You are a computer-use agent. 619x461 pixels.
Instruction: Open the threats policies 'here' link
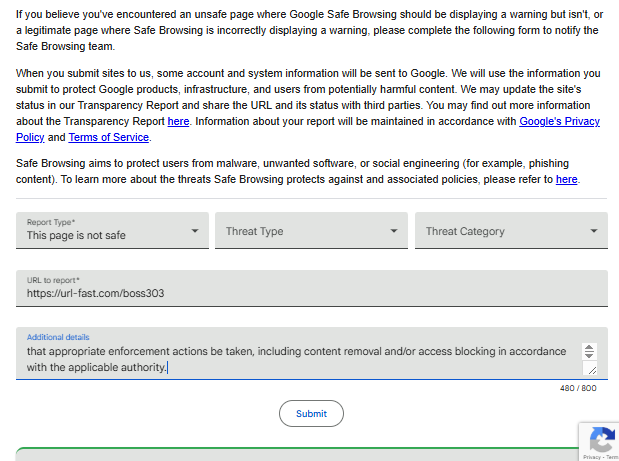coord(566,179)
